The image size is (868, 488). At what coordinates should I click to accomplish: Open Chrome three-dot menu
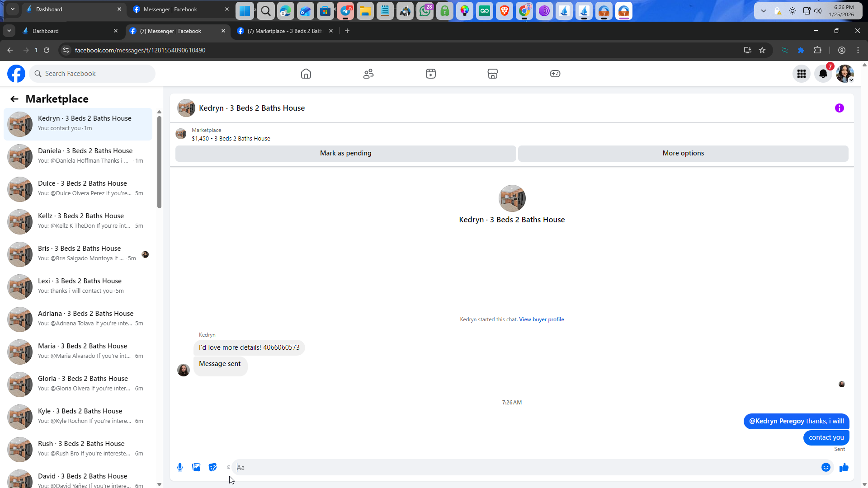858,50
